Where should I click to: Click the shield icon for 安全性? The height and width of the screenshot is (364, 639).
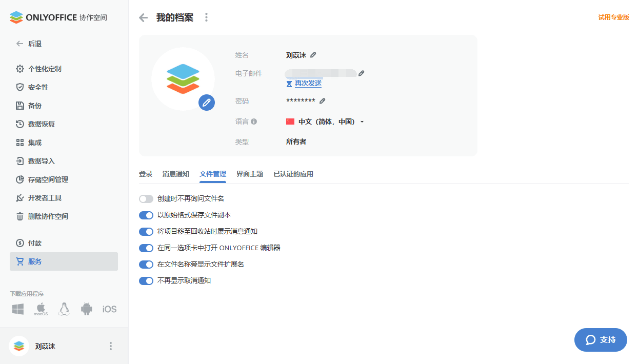click(20, 87)
